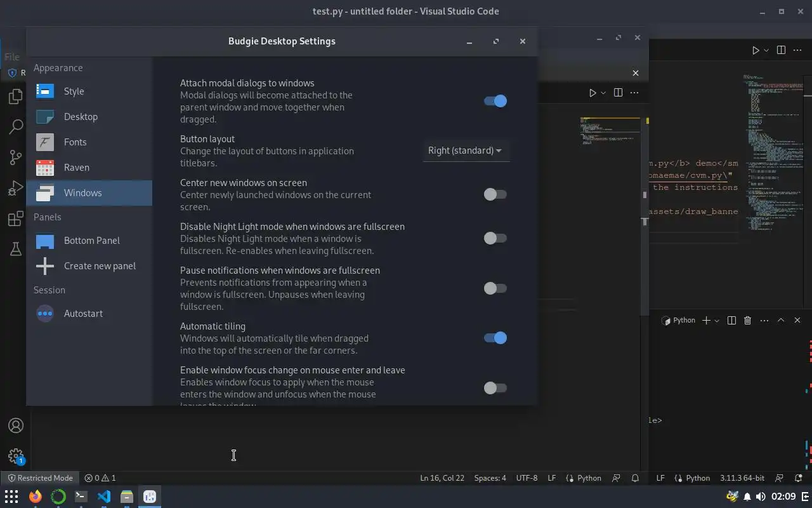Viewport: 812px width, 508px height.
Task: Enable Center new windows on screen
Action: (495, 194)
